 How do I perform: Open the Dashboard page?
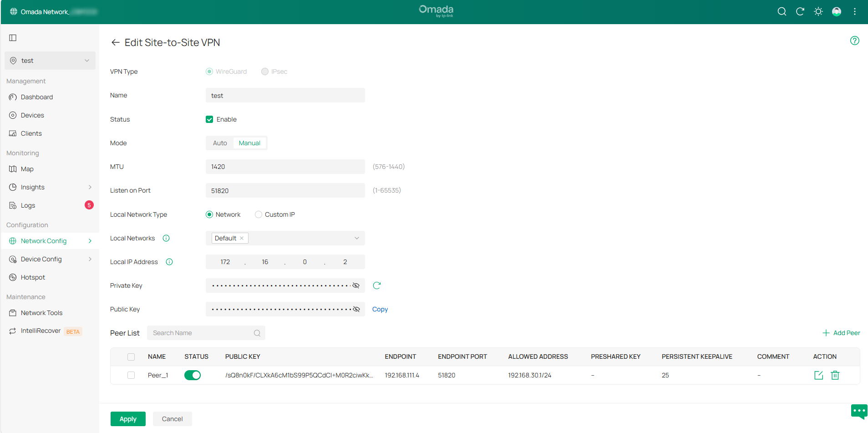[36, 97]
